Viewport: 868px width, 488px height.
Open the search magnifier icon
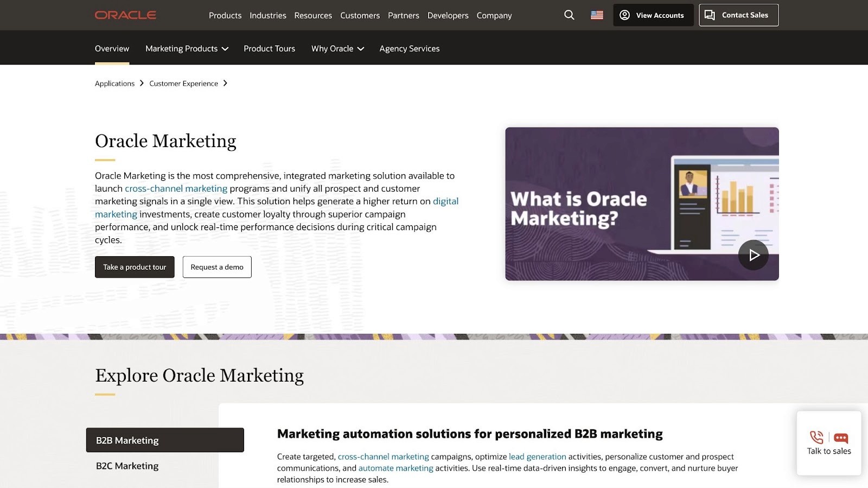tap(569, 15)
